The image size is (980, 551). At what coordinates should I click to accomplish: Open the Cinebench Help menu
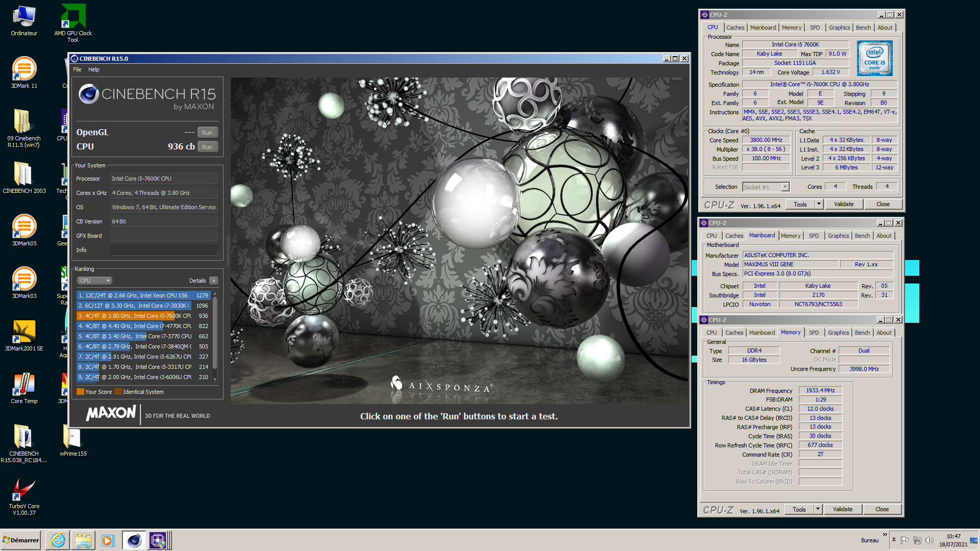point(94,69)
